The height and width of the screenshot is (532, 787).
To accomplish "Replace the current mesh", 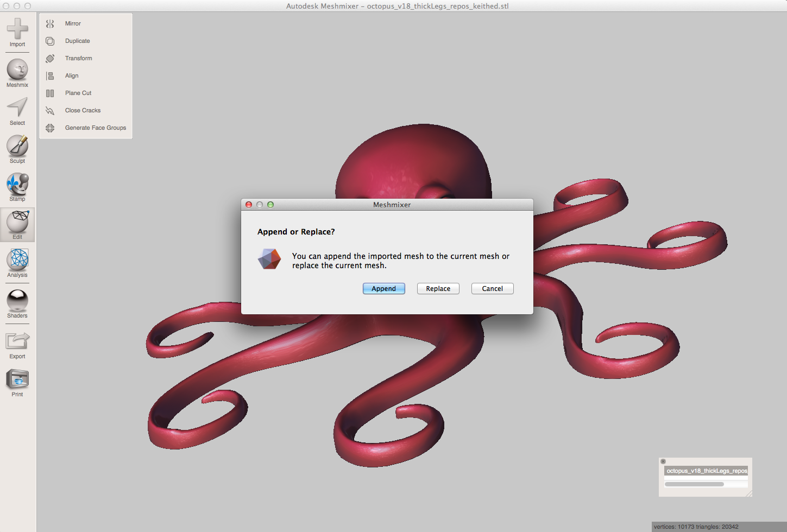I will (x=438, y=288).
